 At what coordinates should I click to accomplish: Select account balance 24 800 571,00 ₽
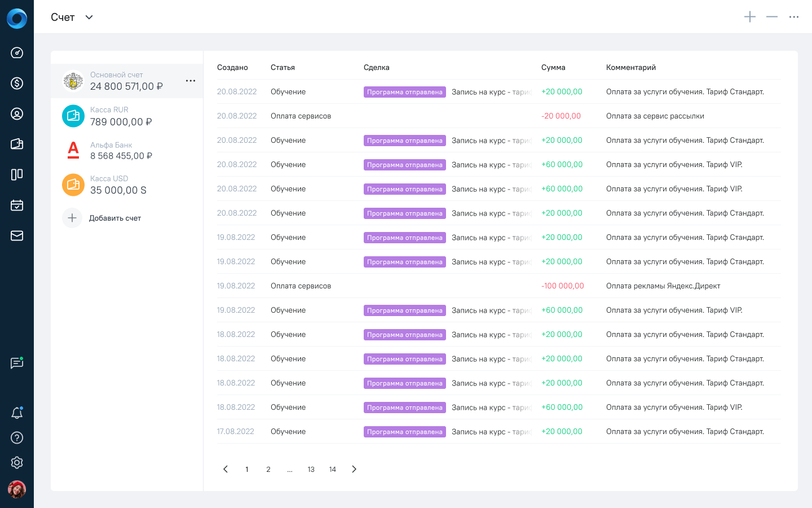(x=126, y=86)
